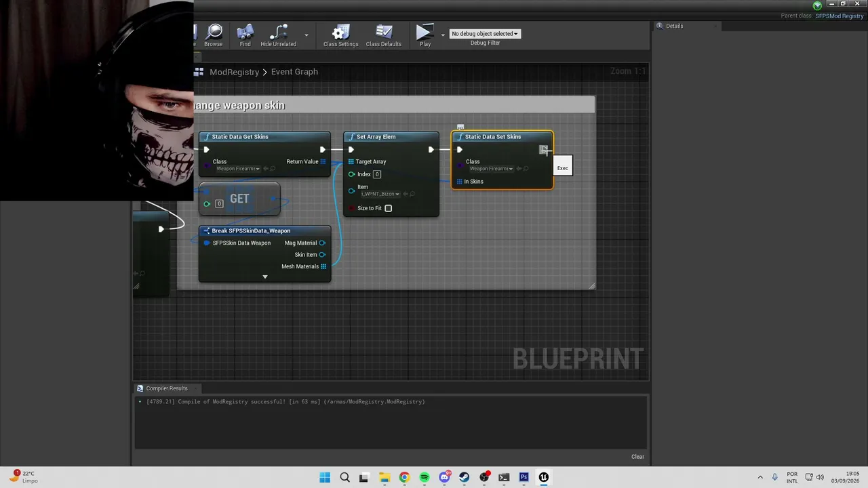Screen dimensions: 868x488
Task: Click the Index value field on Set Array Elem
Action: [377, 174]
